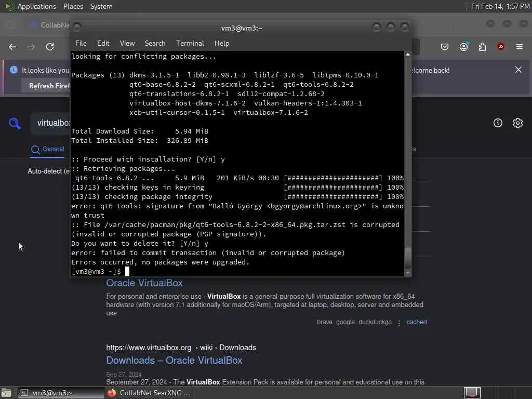Click Firefox back arrow button
This screenshot has height=399, width=532.
click(12, 47)
